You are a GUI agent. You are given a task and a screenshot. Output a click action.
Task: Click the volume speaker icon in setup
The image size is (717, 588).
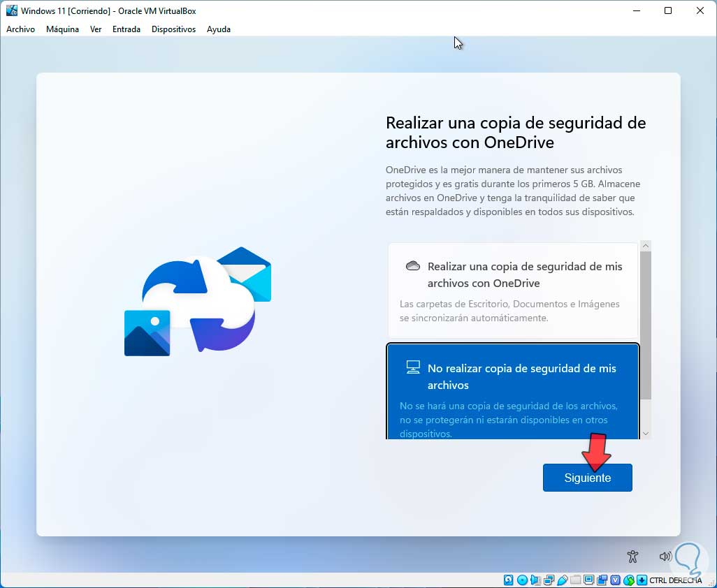click(x=665, y=556)
